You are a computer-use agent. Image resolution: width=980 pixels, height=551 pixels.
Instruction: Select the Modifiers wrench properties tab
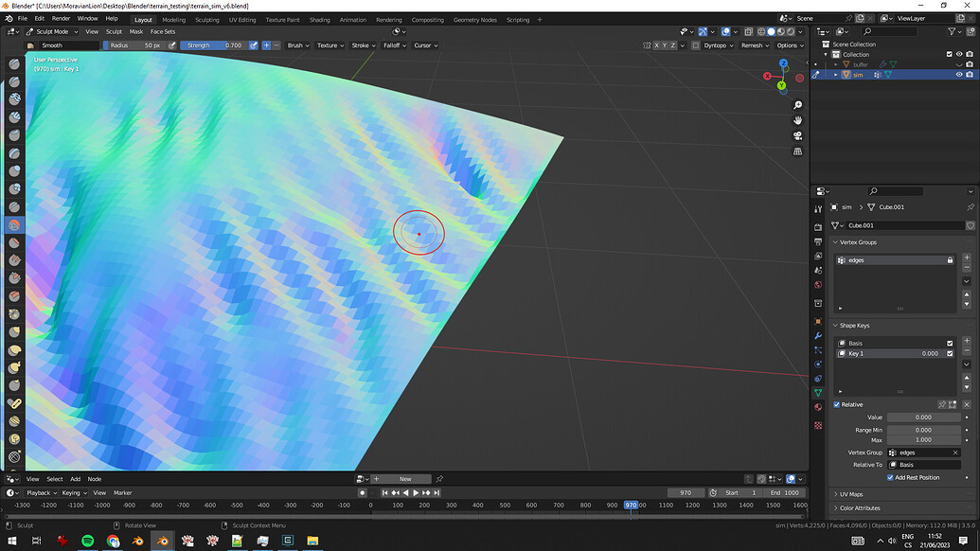tap(818, 336)
